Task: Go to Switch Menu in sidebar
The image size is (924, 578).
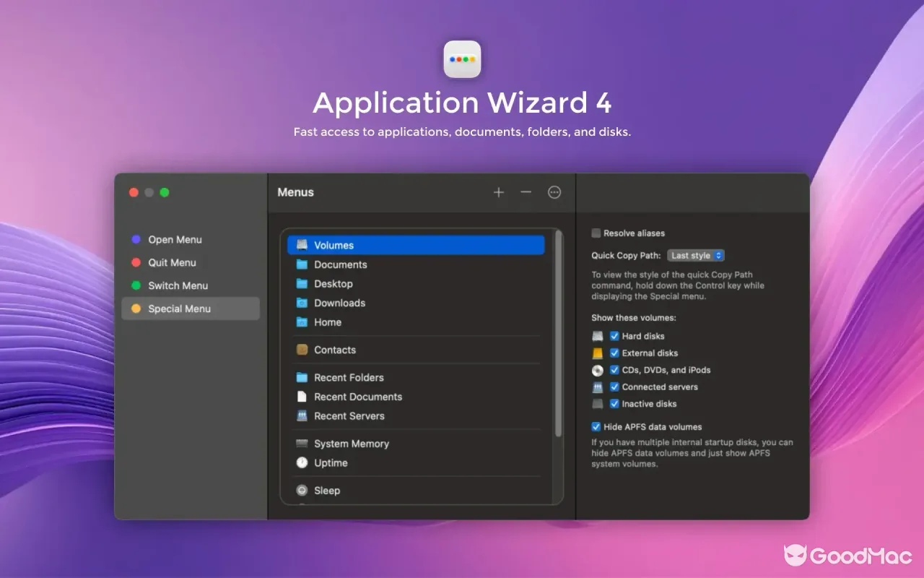Action: click(x=191, y=285)
